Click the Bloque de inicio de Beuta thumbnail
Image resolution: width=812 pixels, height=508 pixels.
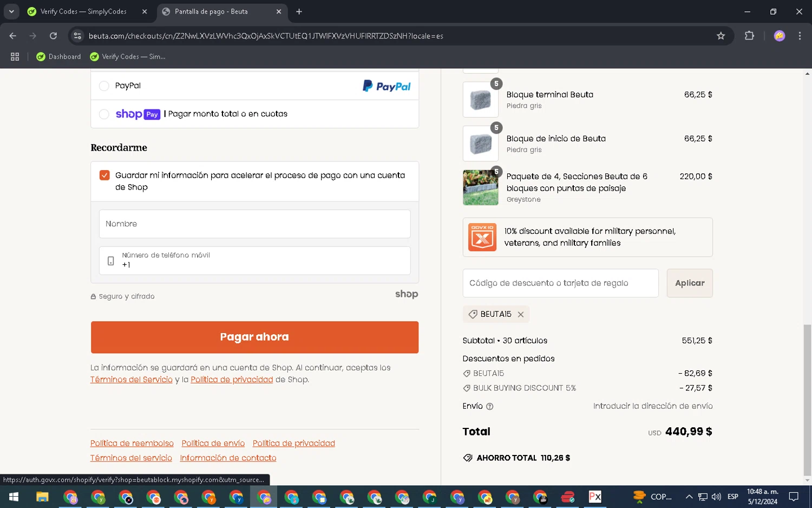(481, 144)
